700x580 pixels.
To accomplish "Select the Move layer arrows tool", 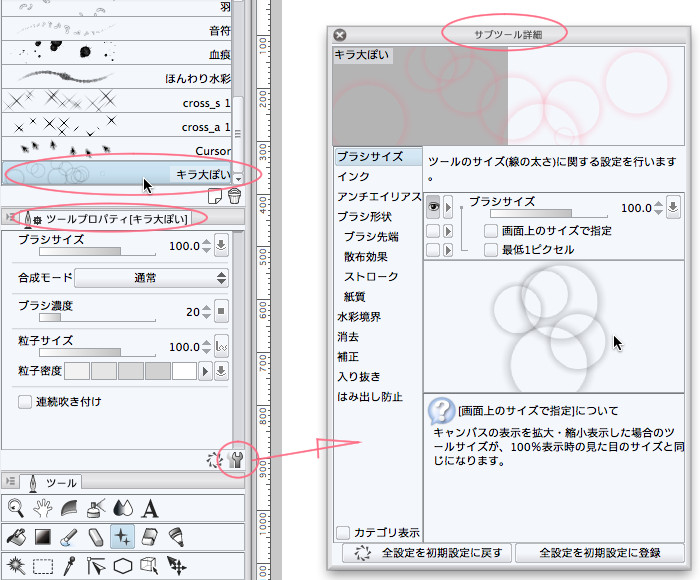I will 176,566.
